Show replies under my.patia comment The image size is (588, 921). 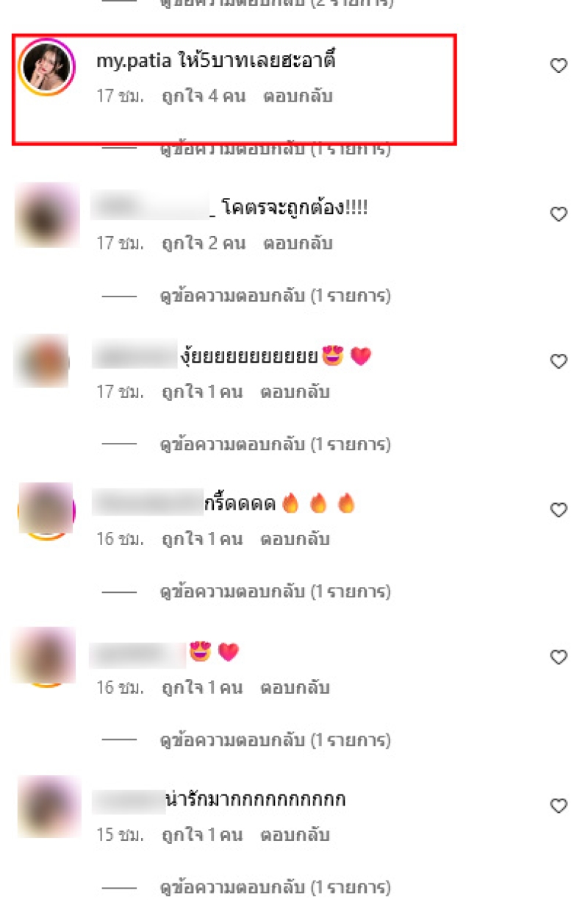pos(276,149)
